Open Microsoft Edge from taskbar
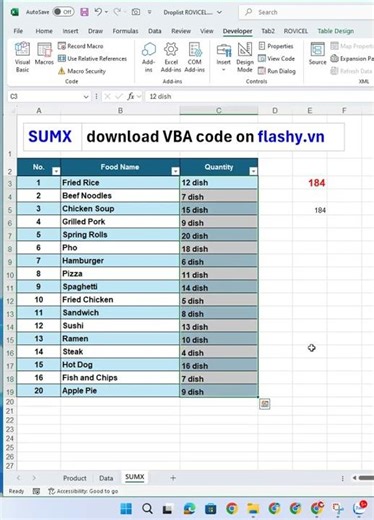Viewport: 374px width, 520px height. 189,509
